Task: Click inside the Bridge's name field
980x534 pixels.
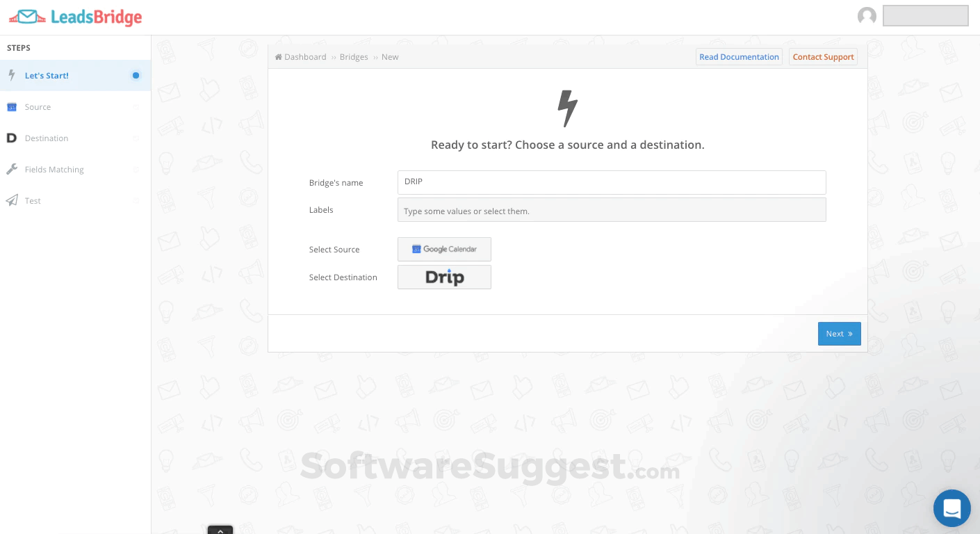Action: tap(612, 182)
